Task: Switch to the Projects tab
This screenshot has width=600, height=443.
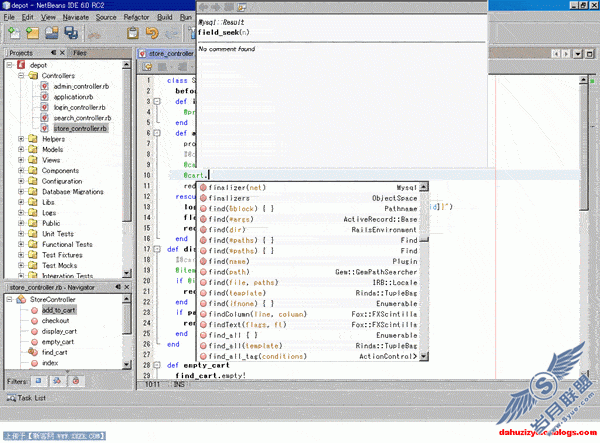Action: 21,53
